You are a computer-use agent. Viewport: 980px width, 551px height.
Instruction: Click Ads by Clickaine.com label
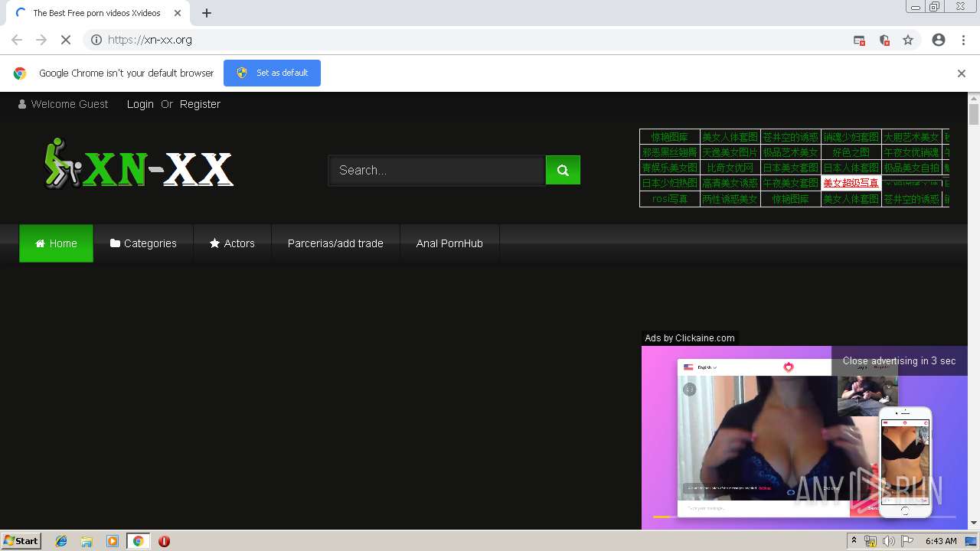pos(690,337)
